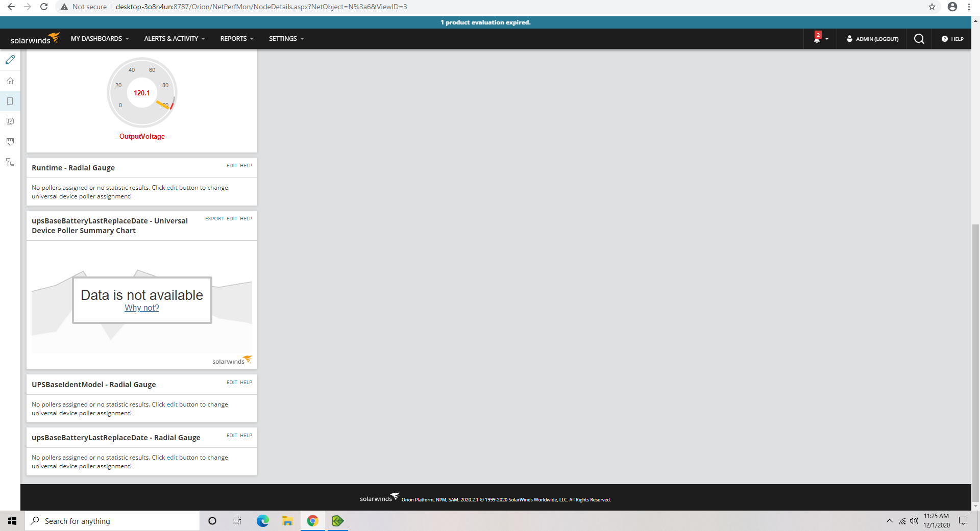Open Cortana from the taskbar
This screenshot has height=531, width=980.
coord(212,521)
